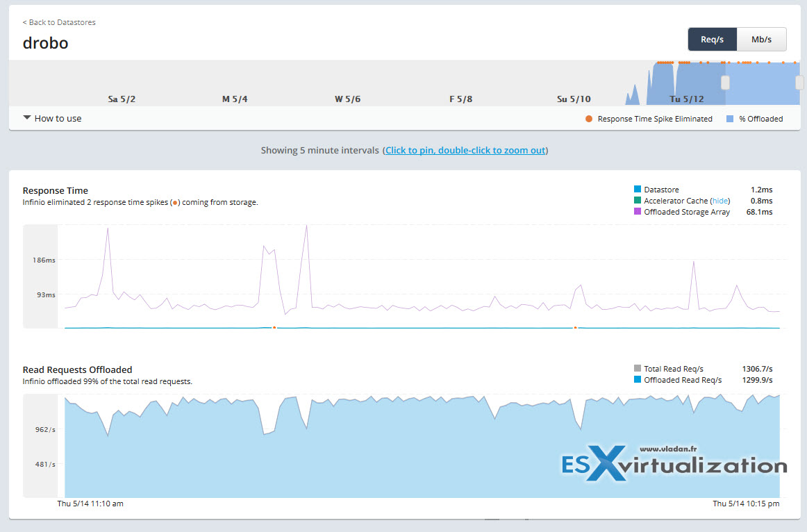Go back to Datastores list
807x532 pixels.
[x=59, y=22]
